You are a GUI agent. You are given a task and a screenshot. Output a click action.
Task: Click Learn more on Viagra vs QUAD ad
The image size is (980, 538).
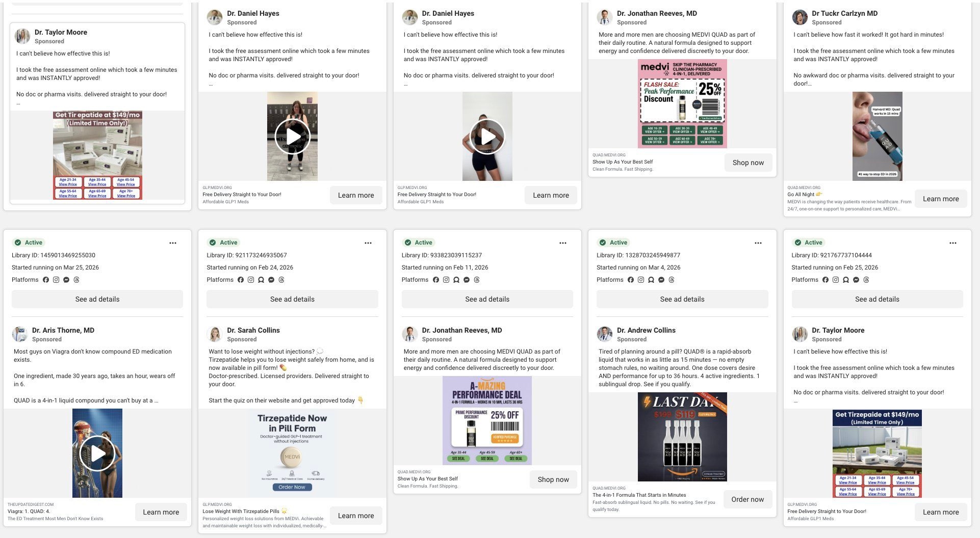click(x=161, y=512)
